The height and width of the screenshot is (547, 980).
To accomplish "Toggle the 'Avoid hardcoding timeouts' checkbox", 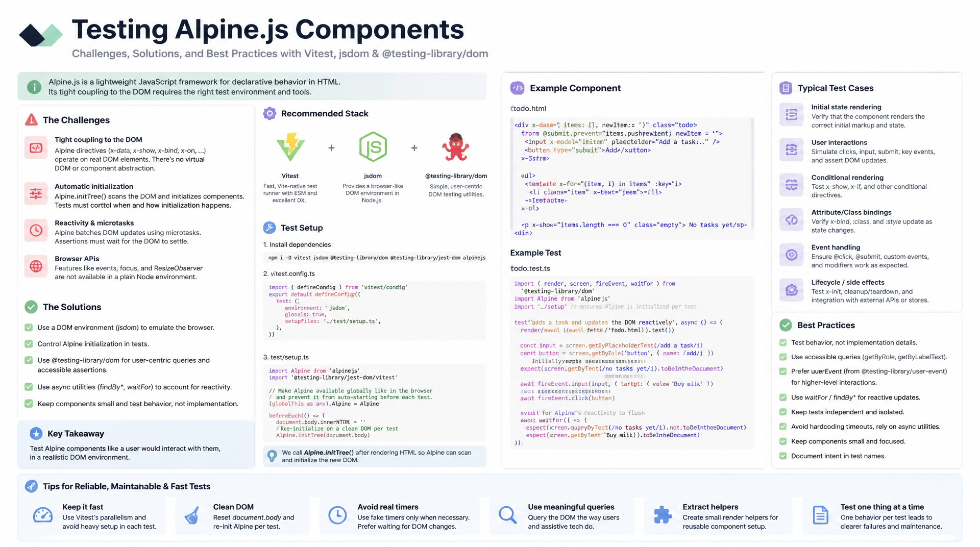I will (783, 427).
